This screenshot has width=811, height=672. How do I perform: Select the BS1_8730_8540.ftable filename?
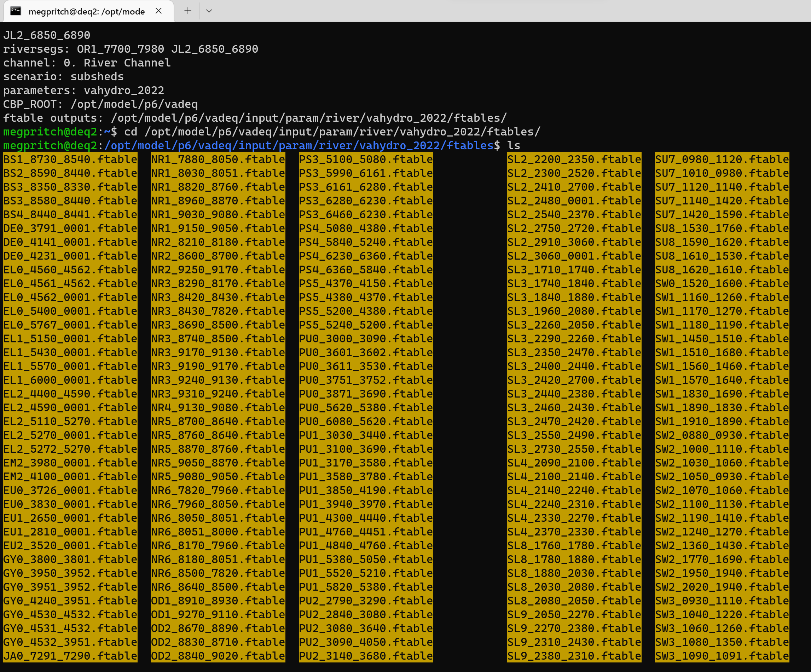(70, 159)
